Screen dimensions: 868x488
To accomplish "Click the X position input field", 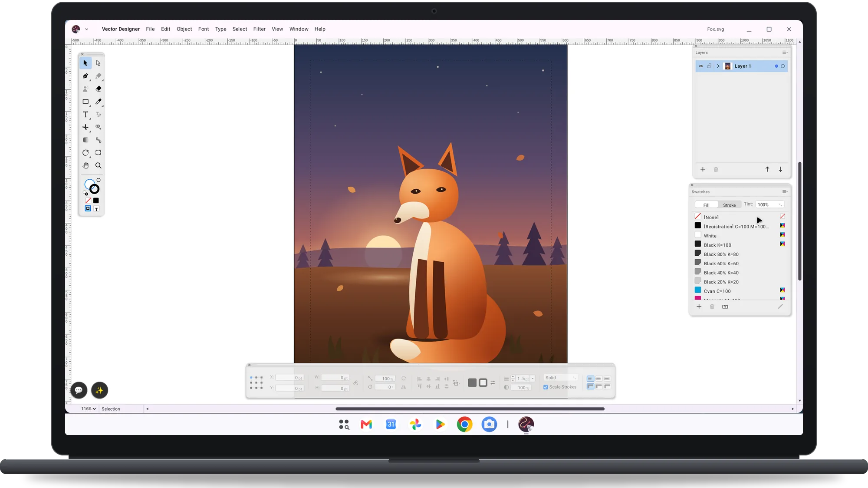I will [x=289, y=378].
